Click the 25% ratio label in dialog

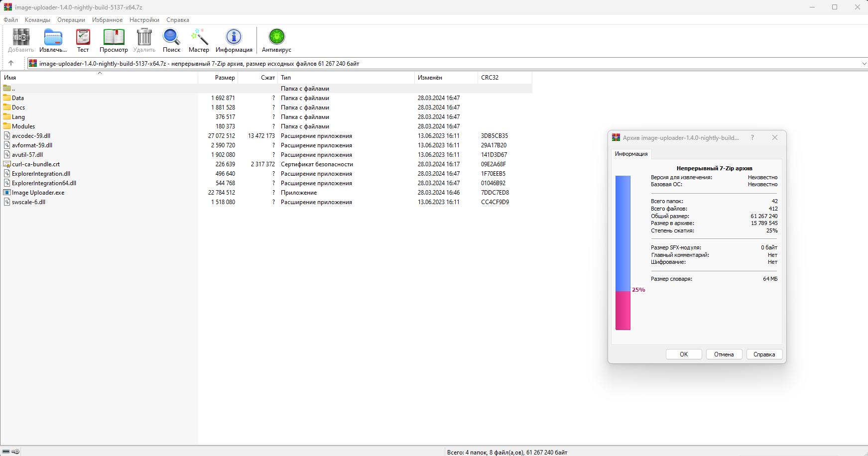(x=638, y=290)
